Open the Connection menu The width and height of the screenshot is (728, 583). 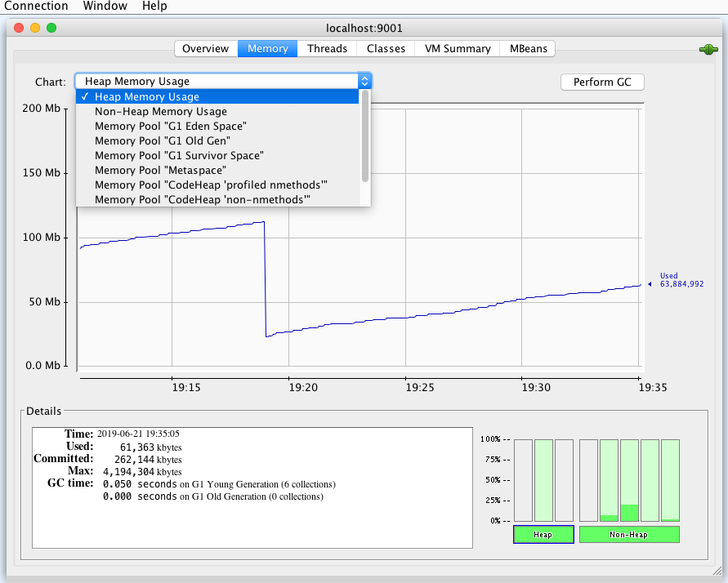[36, 7]
